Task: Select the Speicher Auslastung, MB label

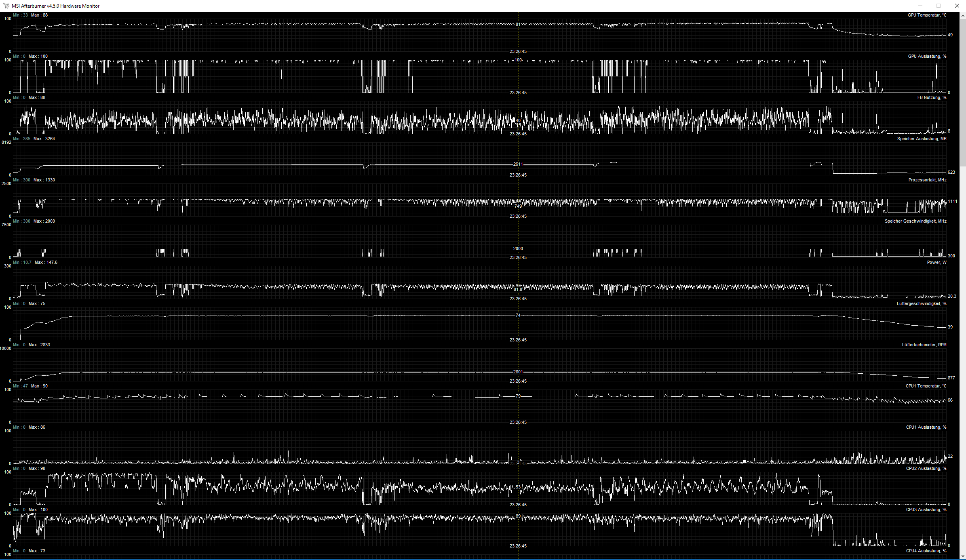Action: tap(922, 139)
